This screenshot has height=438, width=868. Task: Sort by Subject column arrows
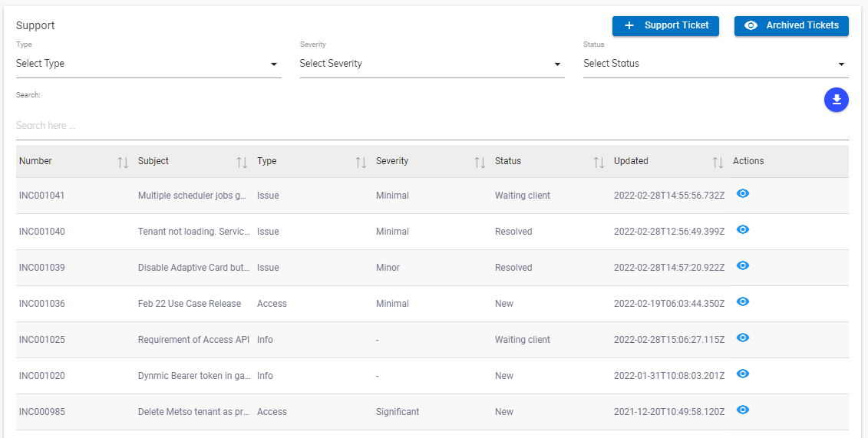[x=242, y=162]
